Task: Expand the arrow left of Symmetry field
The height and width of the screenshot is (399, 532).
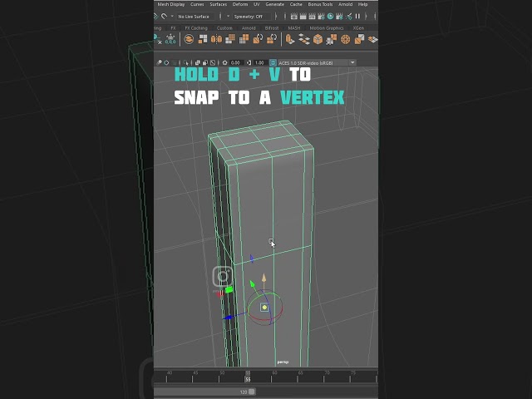Action: pyautogui.click(x=228, y=17)
